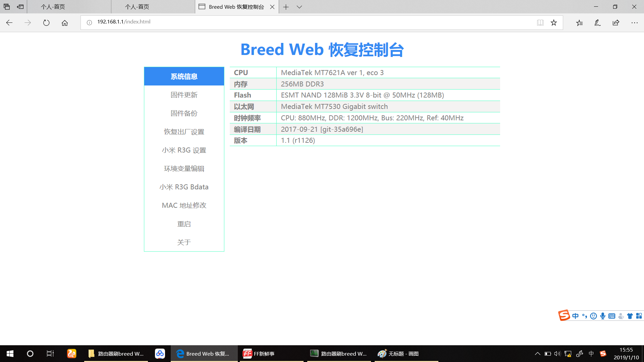Add this page to favorites star
Image resolution: width=644 pixels, height=362 pixels.
coord(554,22)
